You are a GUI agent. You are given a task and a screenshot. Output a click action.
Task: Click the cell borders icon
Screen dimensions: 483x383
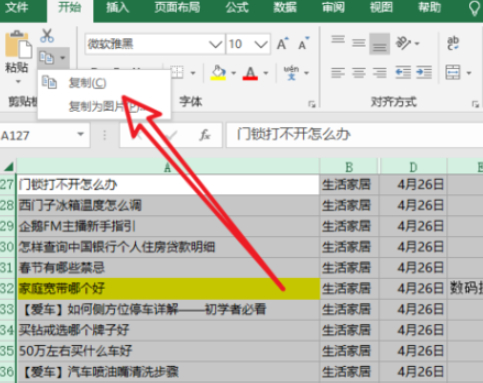(177, 72)
